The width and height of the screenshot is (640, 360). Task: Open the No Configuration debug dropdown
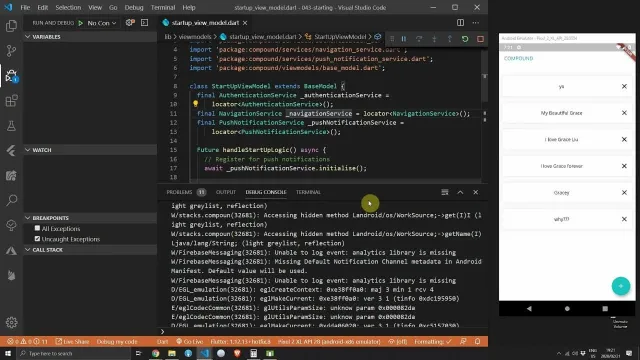point(102,23)
